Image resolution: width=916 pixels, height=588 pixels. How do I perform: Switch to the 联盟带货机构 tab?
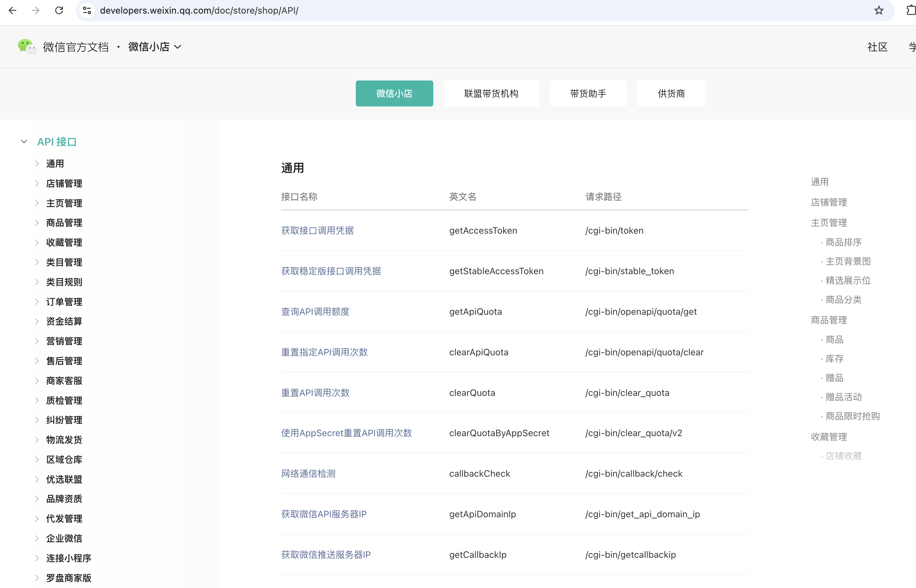point(491,93)
